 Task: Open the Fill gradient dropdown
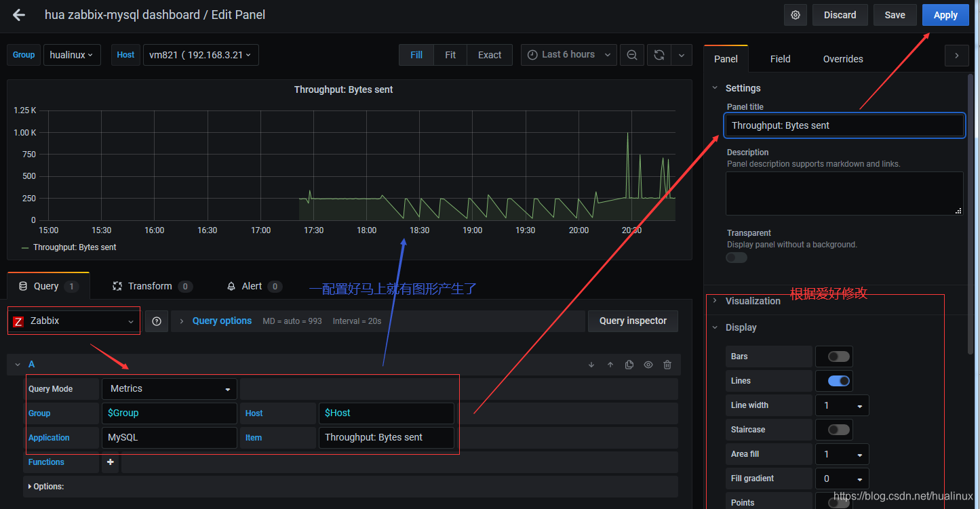point(842,479)
